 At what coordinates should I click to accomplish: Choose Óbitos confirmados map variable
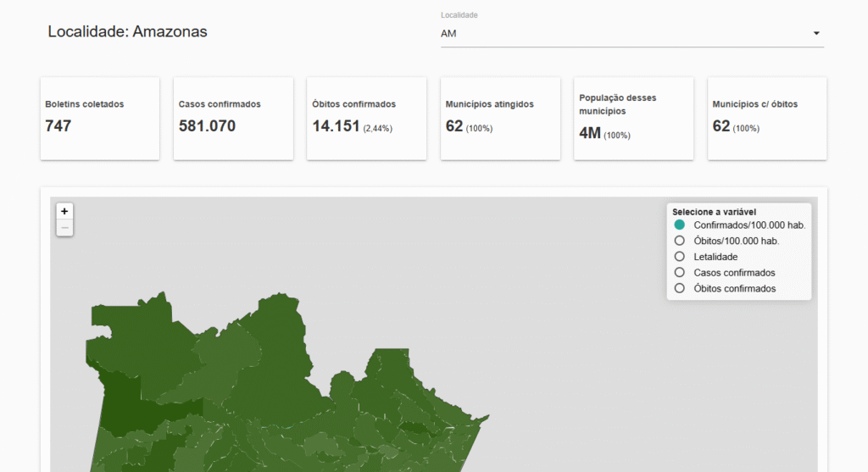pos(679,288)
